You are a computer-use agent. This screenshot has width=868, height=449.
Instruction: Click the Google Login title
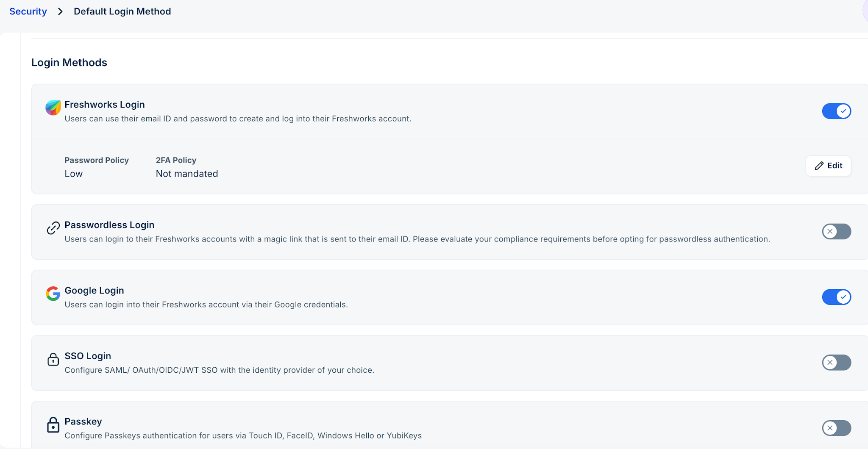pyautogui.click(x=94, y=291)
